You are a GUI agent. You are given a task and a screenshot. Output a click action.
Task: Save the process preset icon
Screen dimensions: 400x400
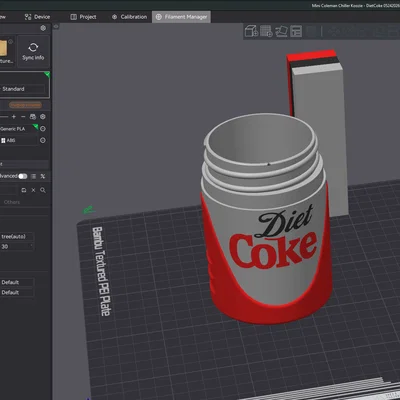pos(24,190)
